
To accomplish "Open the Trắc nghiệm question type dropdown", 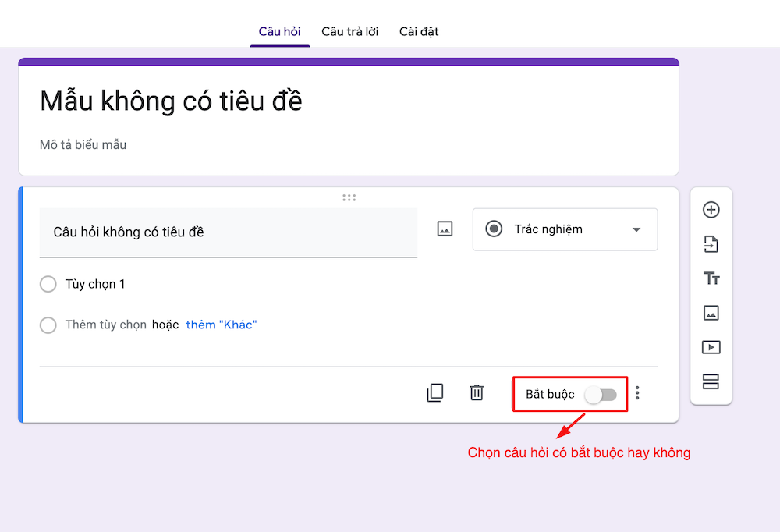I will click(x=564, y=229).
